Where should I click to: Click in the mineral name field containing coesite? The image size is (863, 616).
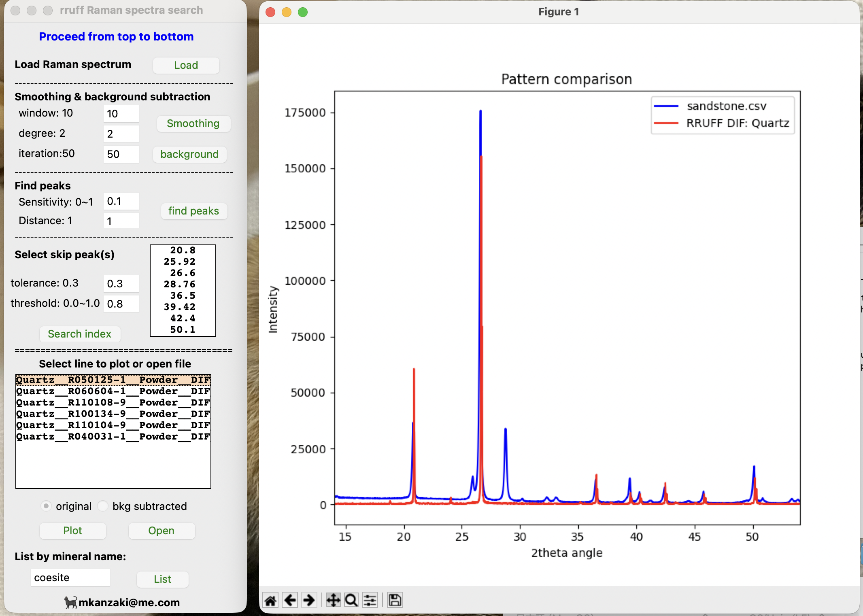pos(70,578)
